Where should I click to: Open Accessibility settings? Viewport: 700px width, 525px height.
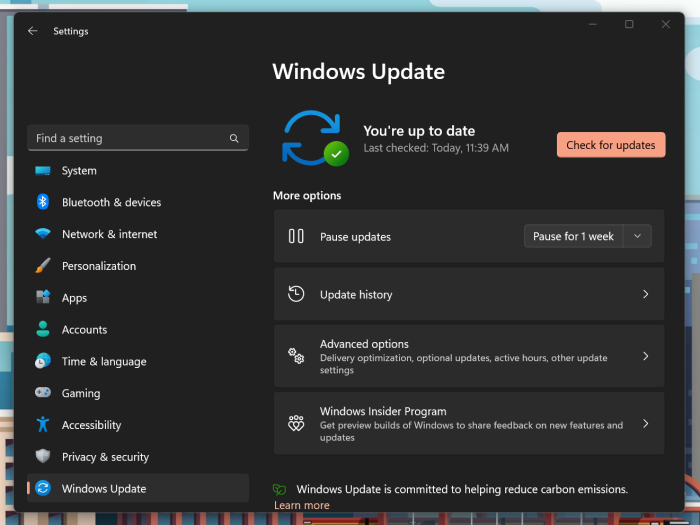coord(138,425)
